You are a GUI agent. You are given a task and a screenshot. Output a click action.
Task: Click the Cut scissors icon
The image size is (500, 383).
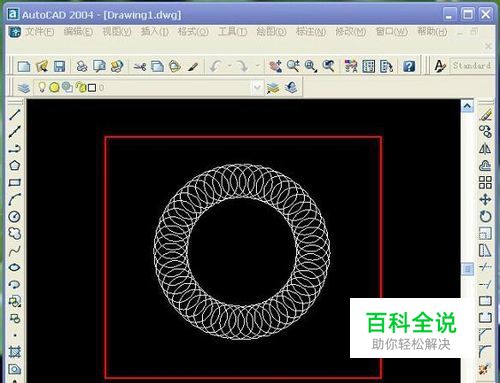[140, 66]
